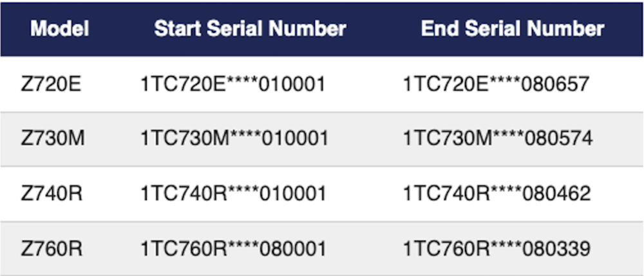The width and height of the screenshot is (644, 276).
Task: Click start serial 1TC740R****010001
Action: pyautogui.click(x=233, y=193)
